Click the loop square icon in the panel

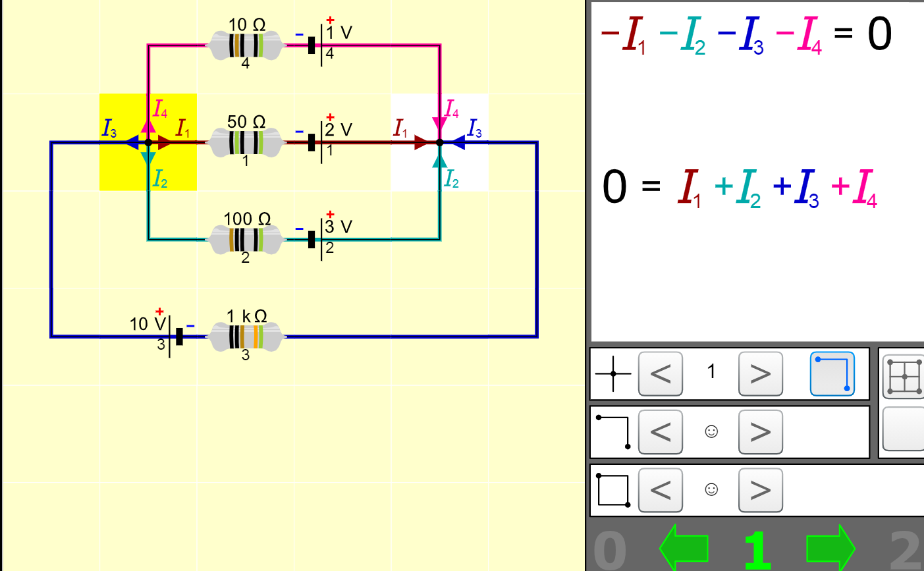[613, 490]
